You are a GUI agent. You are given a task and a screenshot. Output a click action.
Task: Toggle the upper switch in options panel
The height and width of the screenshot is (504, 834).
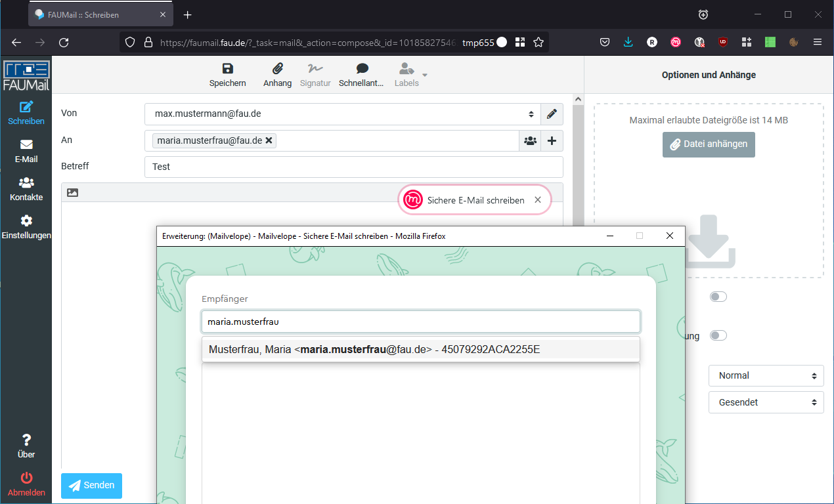pos(718,297)
